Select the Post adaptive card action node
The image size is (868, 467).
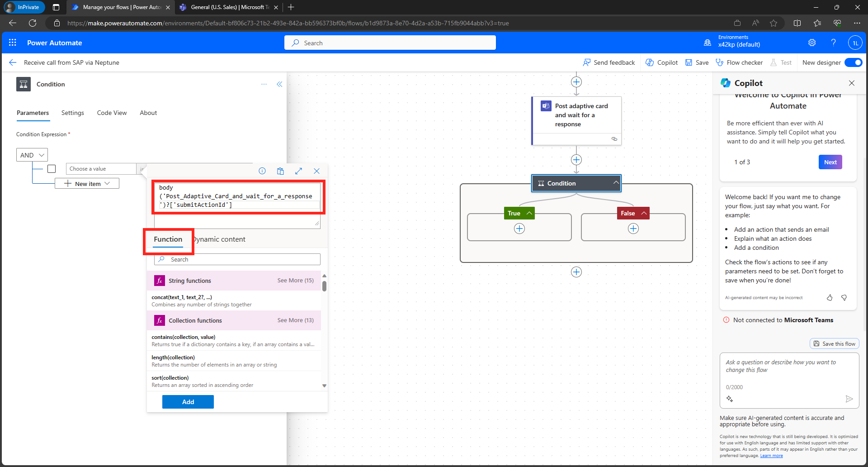tap(576, 120)
